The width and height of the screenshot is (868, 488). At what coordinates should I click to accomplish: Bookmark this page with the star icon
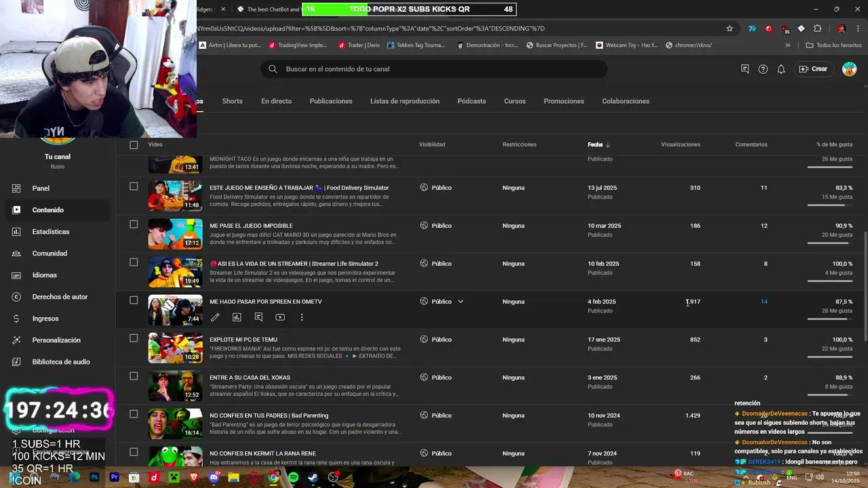click(x=730, y=28)
